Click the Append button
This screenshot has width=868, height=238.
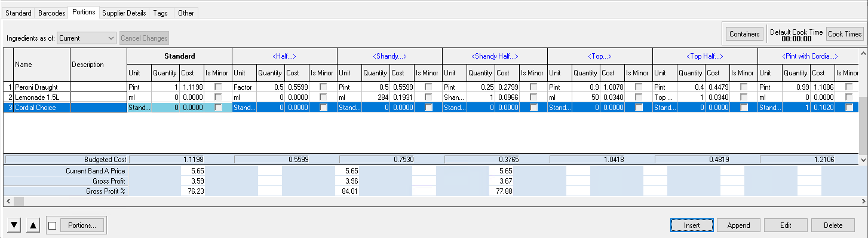point(738,225)
